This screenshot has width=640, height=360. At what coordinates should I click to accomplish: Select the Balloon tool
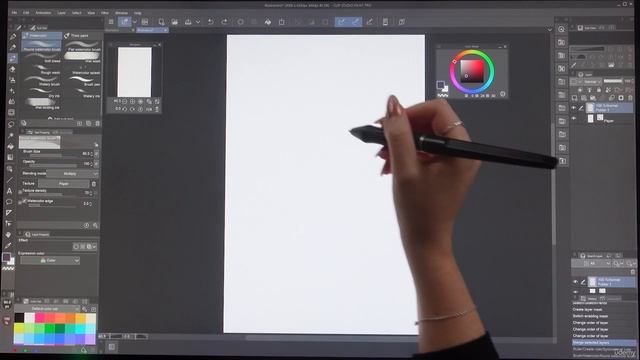coord(9,202)
